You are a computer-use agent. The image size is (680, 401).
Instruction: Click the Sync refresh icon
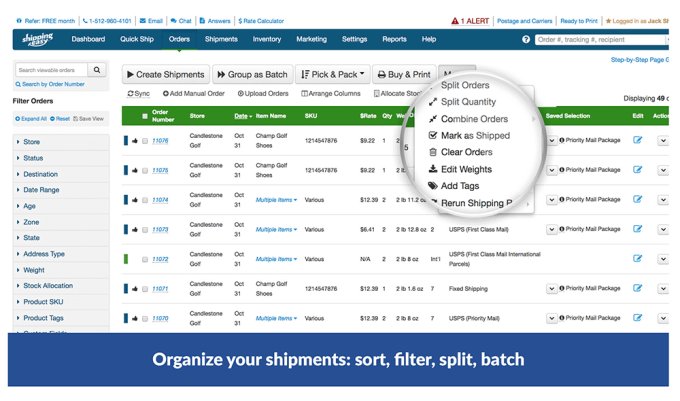coord(130,93)
